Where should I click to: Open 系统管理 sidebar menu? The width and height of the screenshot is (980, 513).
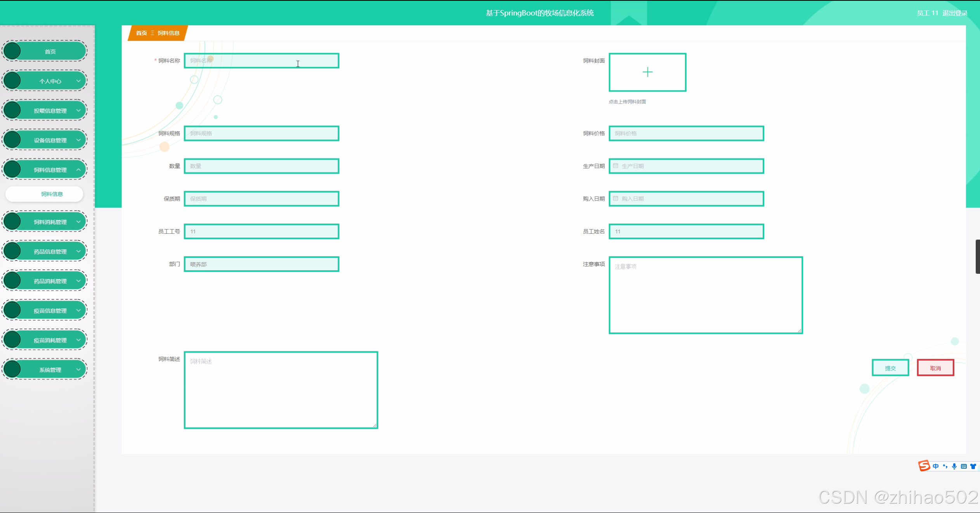45,369
